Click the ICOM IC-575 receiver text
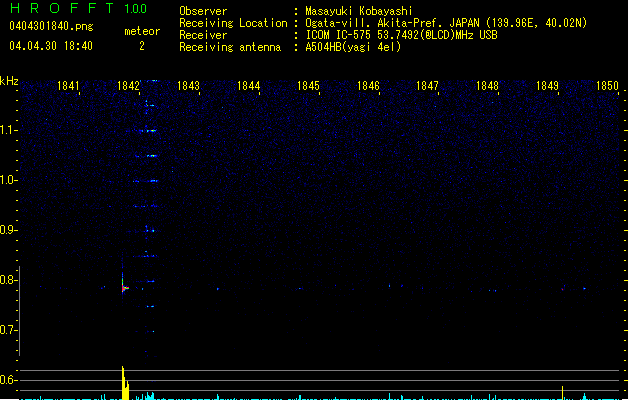The width and height of the screenshot is (629, 400). (401, 35)
